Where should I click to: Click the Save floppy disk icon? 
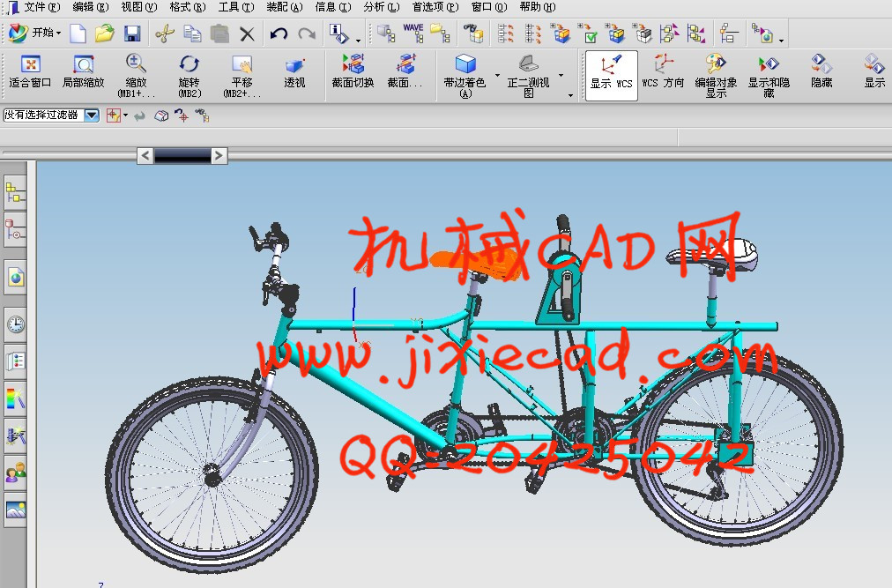pyautogui.click(x=132, y=34)
